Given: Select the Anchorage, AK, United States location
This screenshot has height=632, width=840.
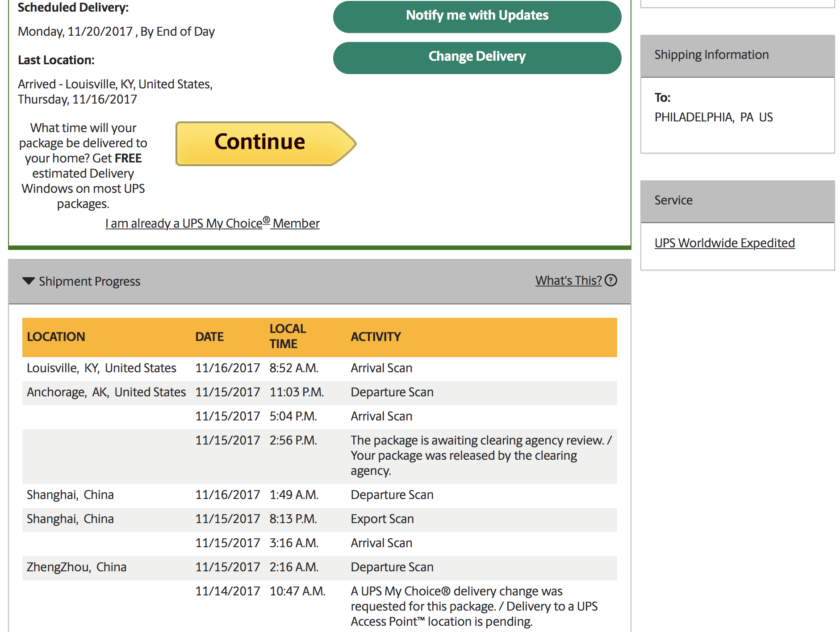Looking at the screenshot, I should coord(106,392).
